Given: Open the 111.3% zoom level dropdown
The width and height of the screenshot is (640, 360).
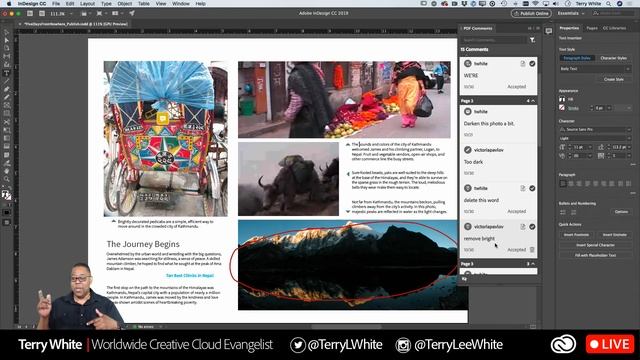Looking at the screenshot, I should coord(71,13).
